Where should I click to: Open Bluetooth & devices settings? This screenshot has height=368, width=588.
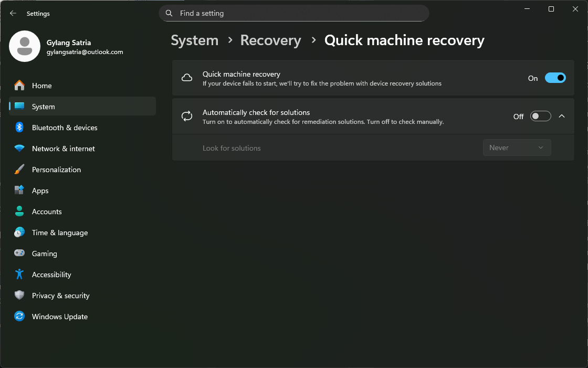(64, 128)
